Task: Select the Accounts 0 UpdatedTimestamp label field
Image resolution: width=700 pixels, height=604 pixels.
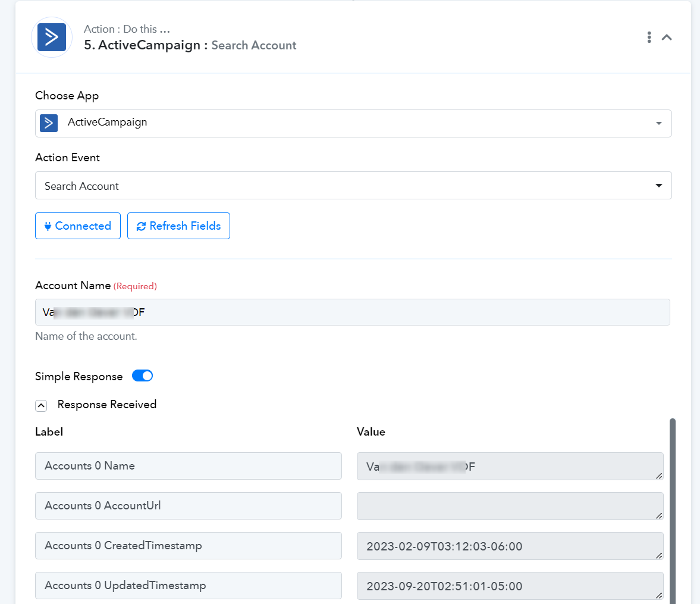Action: click(x=189, y=585)
